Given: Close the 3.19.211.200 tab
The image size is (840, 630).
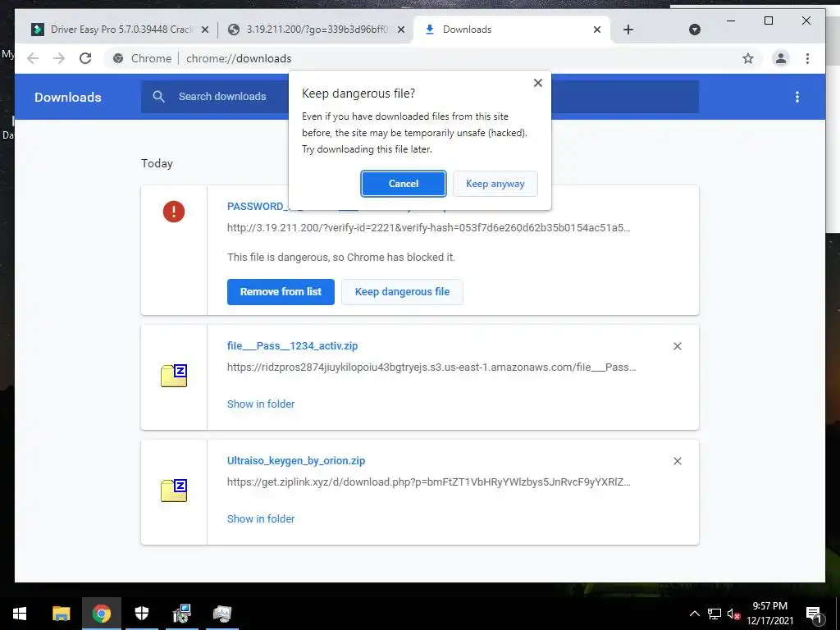Looking at the screenshot, I should pyautogui.click(x=400, y=30).
